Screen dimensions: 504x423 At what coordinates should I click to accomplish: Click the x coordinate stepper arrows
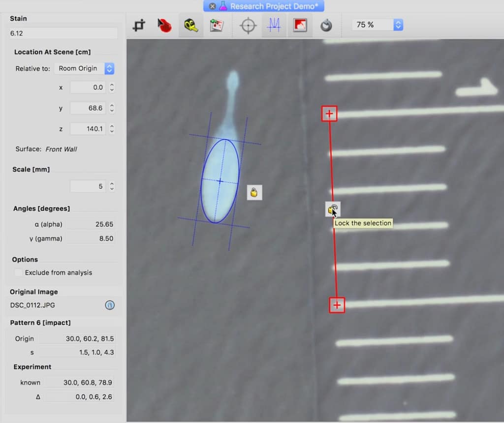click(x=112, y=88)
